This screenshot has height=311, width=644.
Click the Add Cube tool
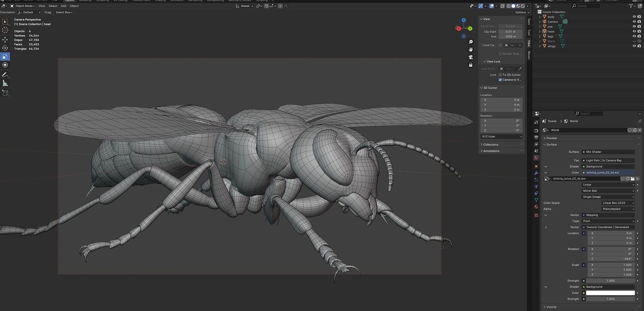click(5, 93)
